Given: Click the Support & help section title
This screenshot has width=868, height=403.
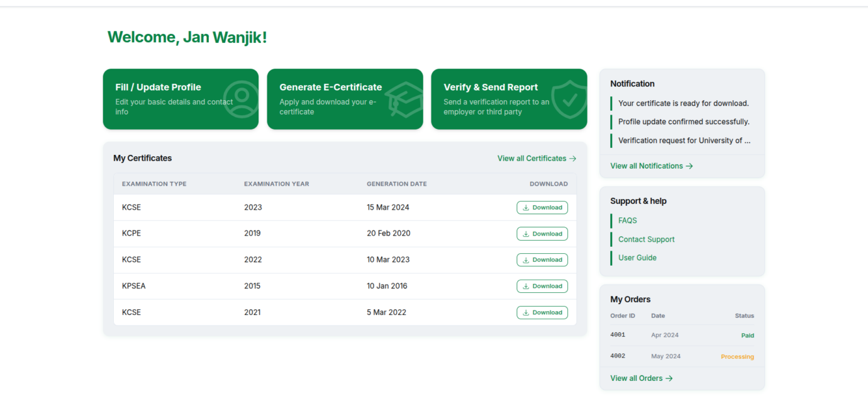Looking at the screenshot, I should click(x=638, y=201).
